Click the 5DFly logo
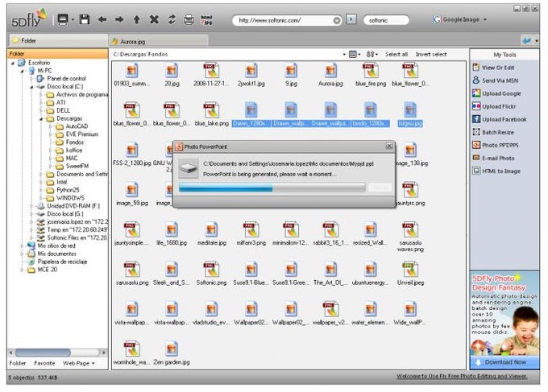The width and height of the screenshot is (548, 392). (x=29, y=19)
